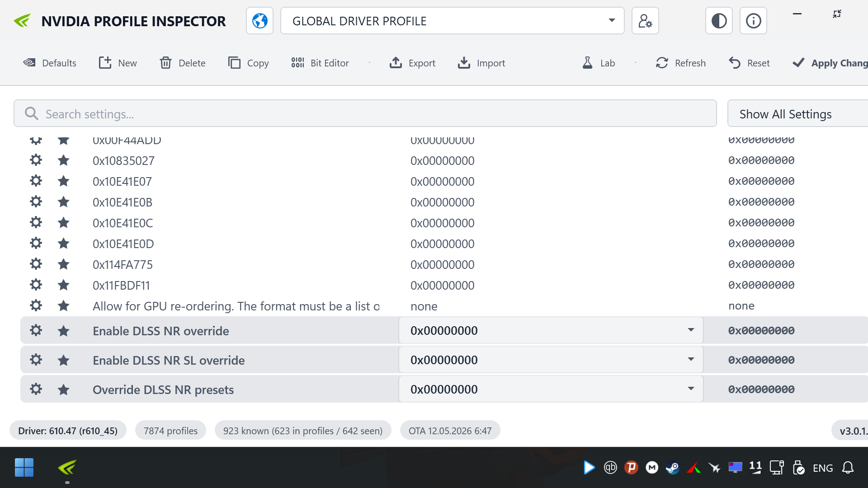Open the Lab section

[599, 63]
